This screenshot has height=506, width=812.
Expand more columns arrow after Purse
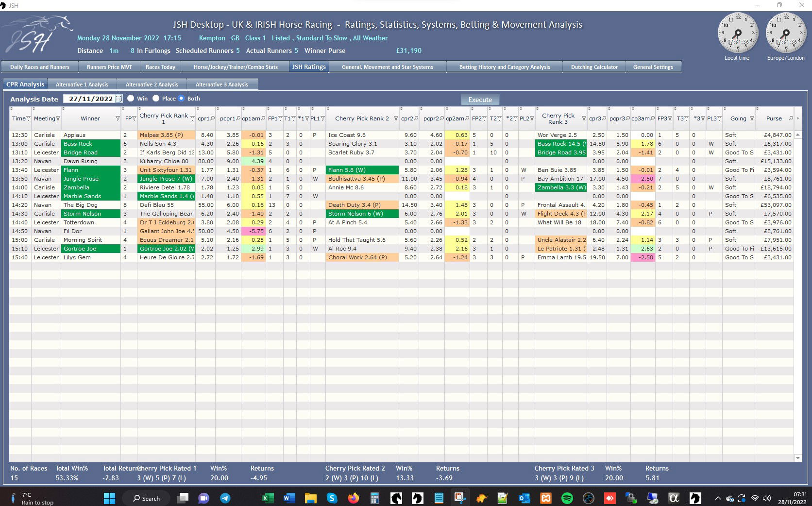(x=798, y=118)
